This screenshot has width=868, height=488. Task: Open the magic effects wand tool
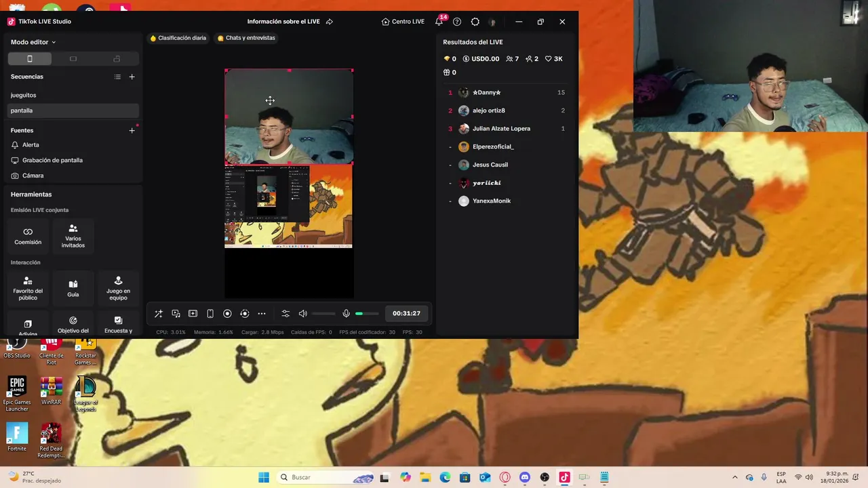click(159, 313)
